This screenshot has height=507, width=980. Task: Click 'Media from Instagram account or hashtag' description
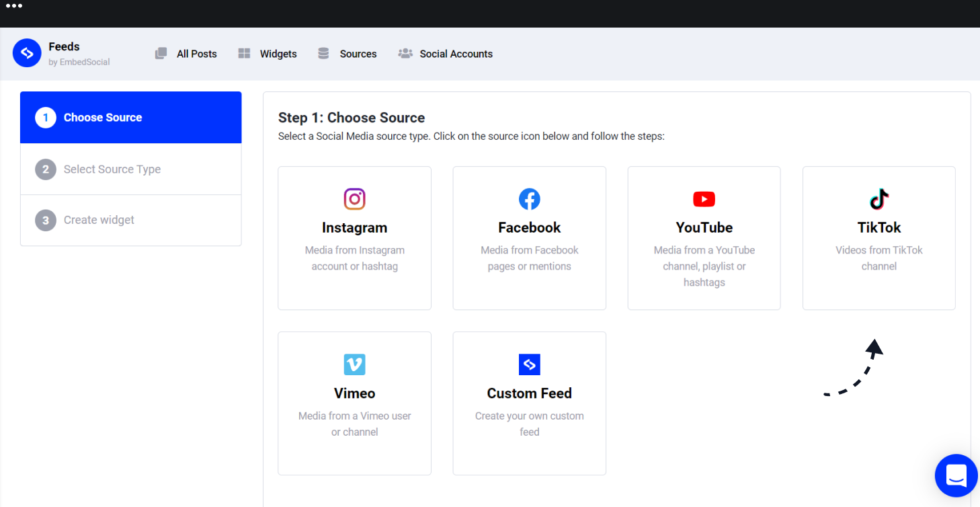coord(354,258)
